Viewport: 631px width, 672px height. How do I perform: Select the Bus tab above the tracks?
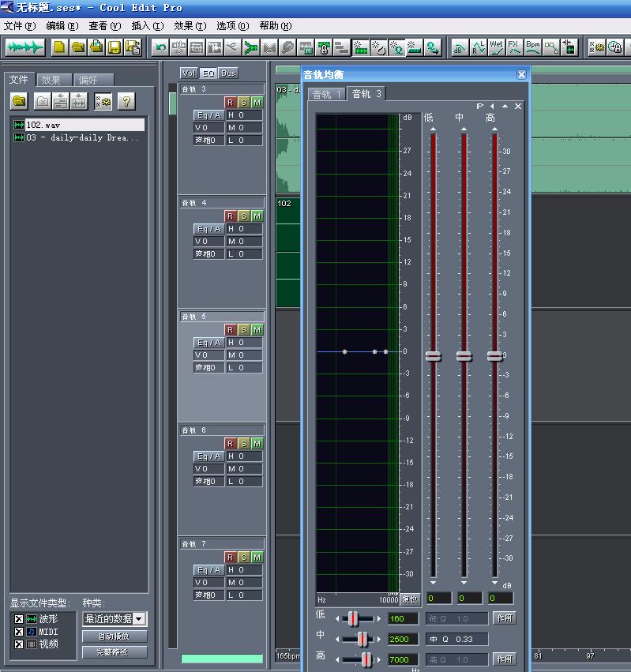pyautogui.click(x=228, y=73)
